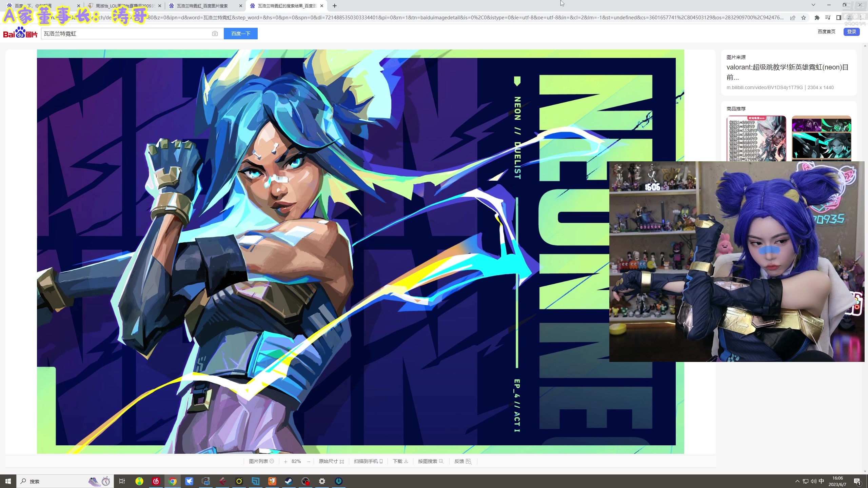Click the taskbar clock showing 16:06

click(837, 481)
